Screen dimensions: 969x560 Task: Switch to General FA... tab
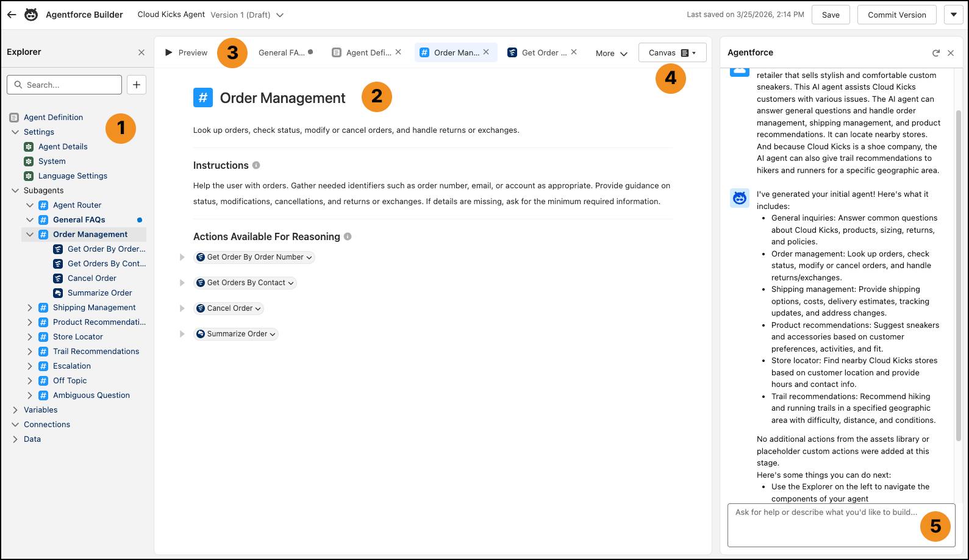(x=281, y=52)
